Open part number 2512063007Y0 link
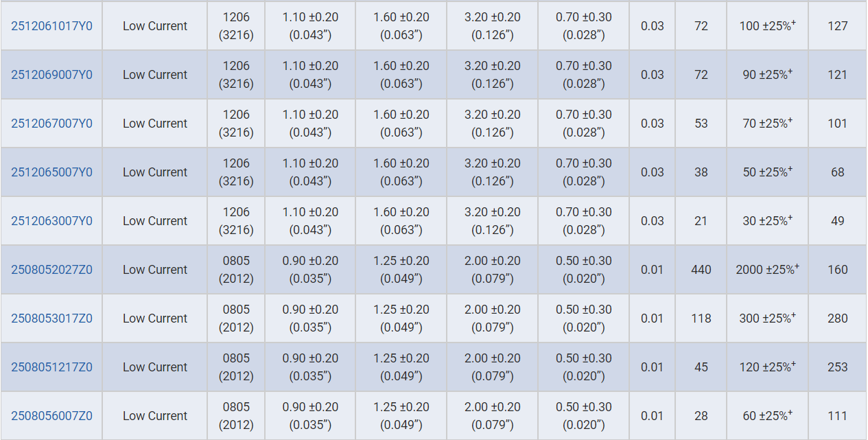Viewport: 868px width, 440px height. coord(51,221)
